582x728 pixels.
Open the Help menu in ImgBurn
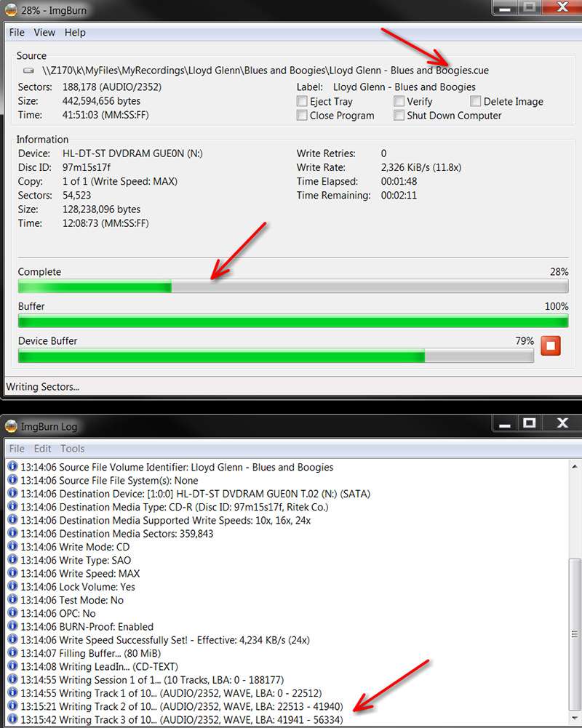(x=75, y=33)
